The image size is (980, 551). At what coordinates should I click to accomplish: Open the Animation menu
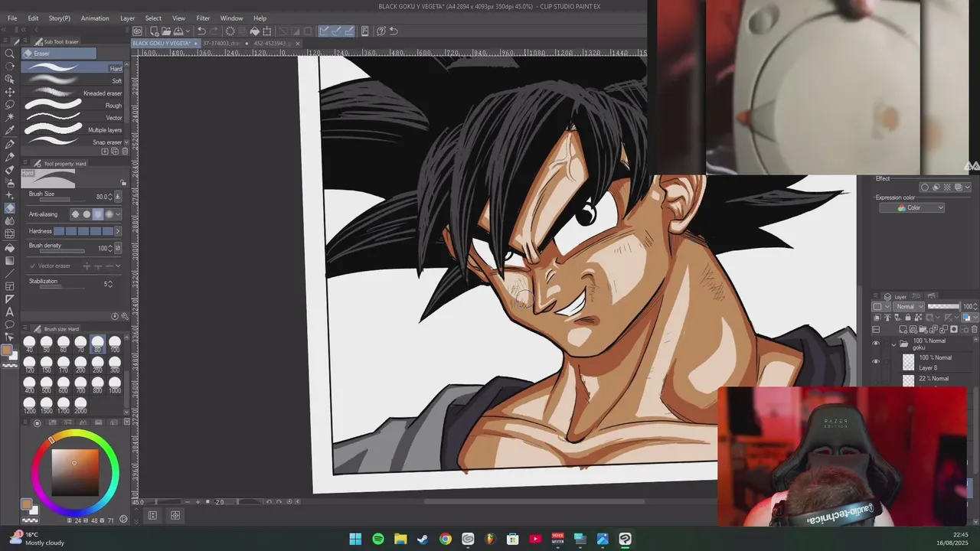coord(95,18)
